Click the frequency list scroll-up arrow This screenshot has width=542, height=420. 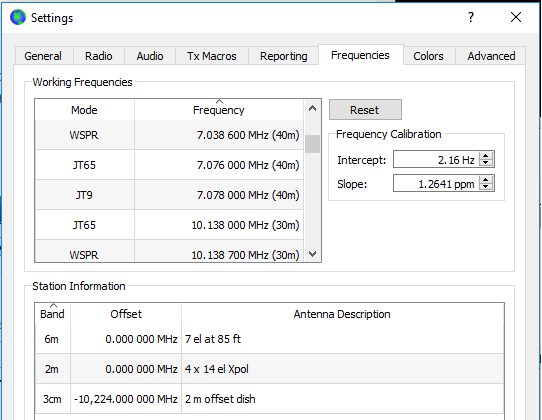pos(312,109)
